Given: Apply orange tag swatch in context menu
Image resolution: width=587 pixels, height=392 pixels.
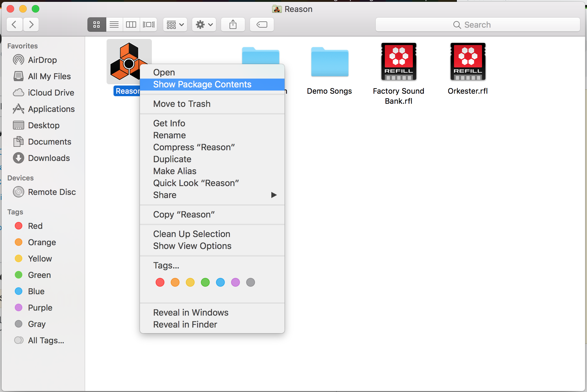Looking at the screenshot, I should point(175,282).
